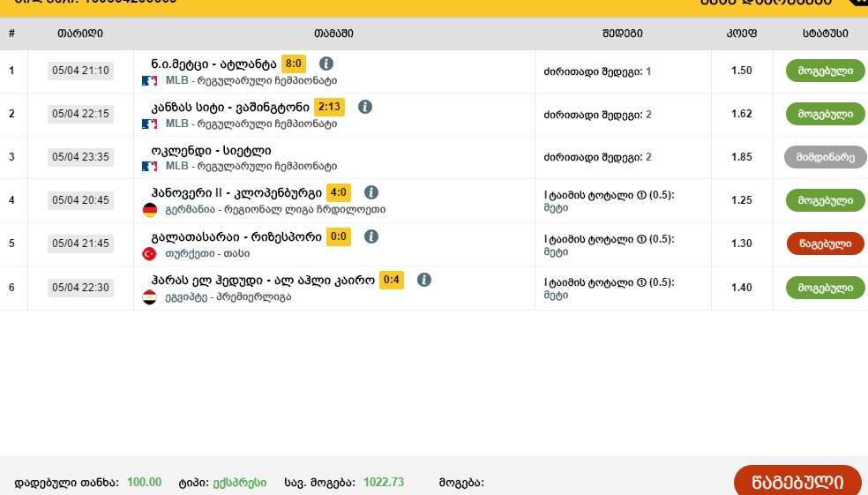The width and height of the screenshot is (868, 495).
Task: Click the კოეფ column header
Action: [x=742, y=34]
